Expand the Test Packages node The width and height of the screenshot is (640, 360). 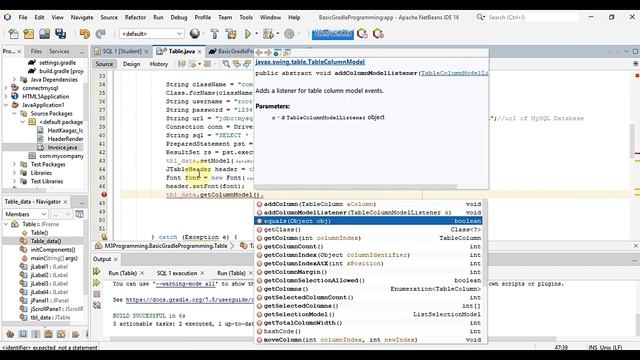tap(14, 164)
